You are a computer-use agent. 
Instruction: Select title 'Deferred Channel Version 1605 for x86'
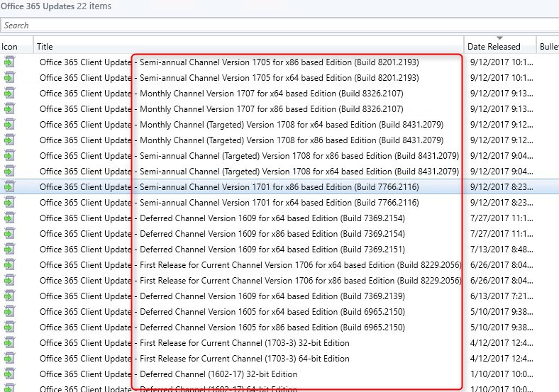(x=223, y=327)
